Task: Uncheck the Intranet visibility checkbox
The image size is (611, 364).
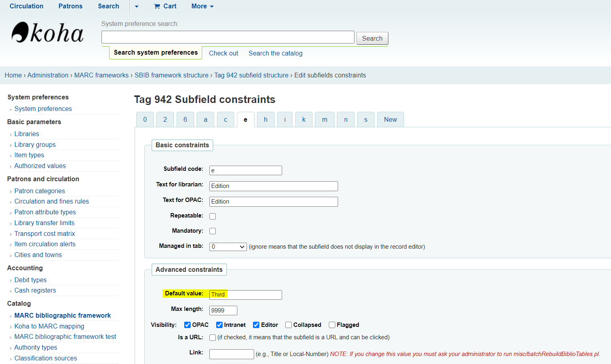Action: (x=219, y=325)
